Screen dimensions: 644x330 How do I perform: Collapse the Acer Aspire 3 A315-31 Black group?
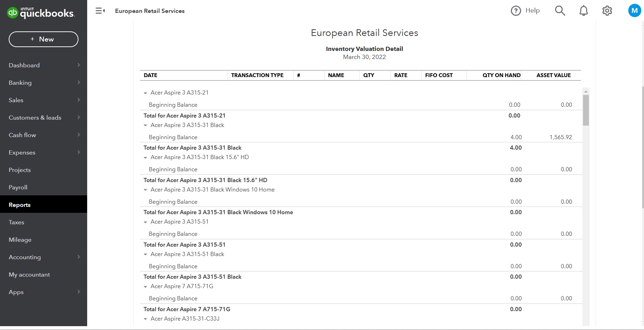pyautogui.click(x=145, y=126)
